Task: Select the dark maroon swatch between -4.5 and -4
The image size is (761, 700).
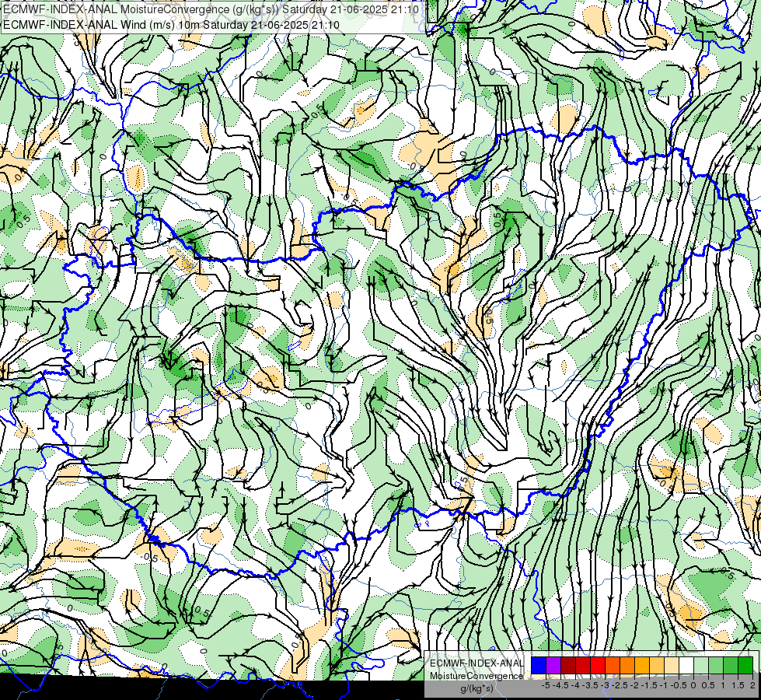Action: pyautogui.click(x=568, y=665)
